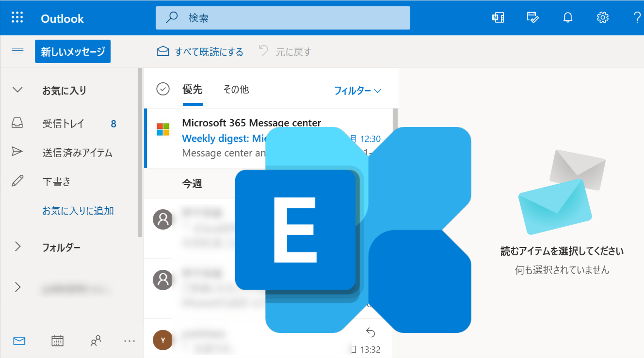
Task: Open the 受信トレイ folder
Action: (x=63, y=124)
